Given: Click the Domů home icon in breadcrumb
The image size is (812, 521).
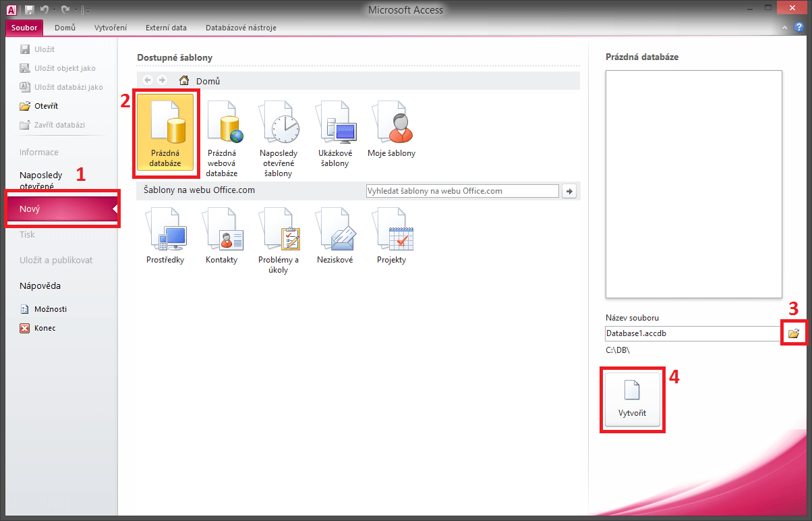Looking at the screenshot, I should coord(183,80).
